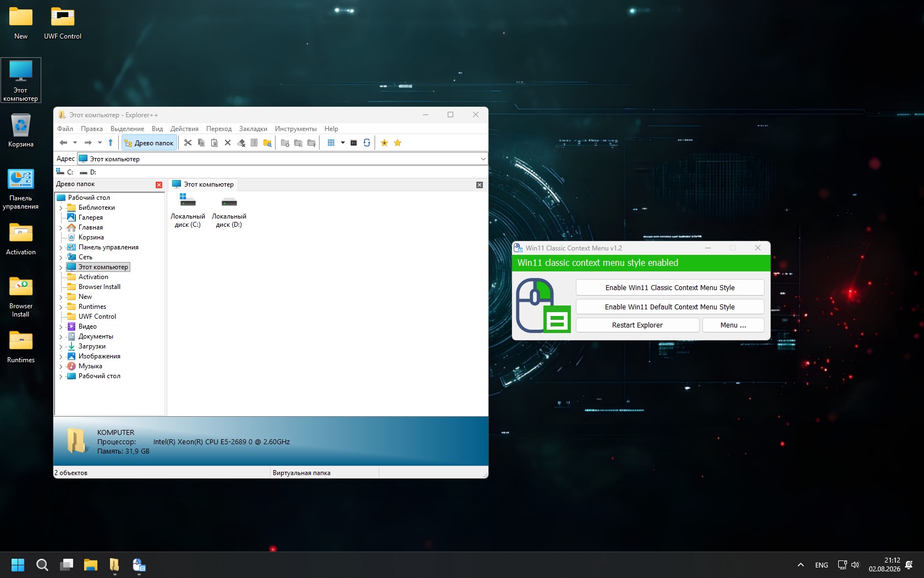Refresh the Explorer++ view

(x=367, y=143)
